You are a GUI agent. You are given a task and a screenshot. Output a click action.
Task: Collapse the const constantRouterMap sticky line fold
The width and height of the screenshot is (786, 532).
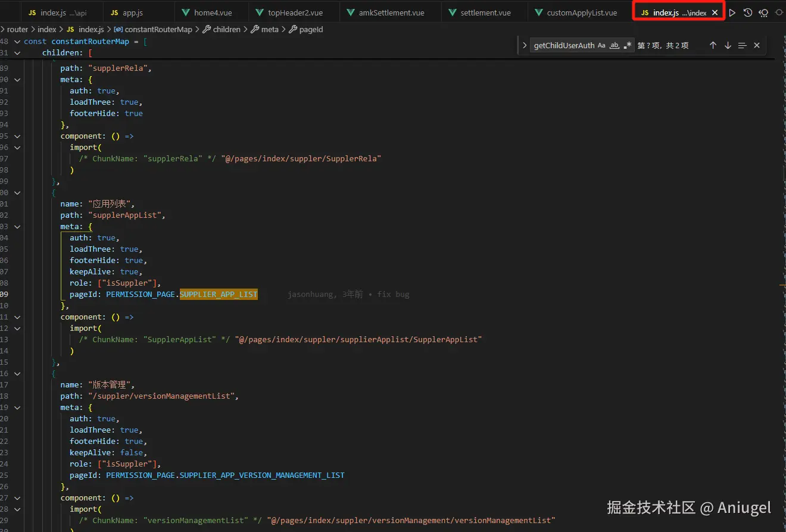[x=17, y=42]
